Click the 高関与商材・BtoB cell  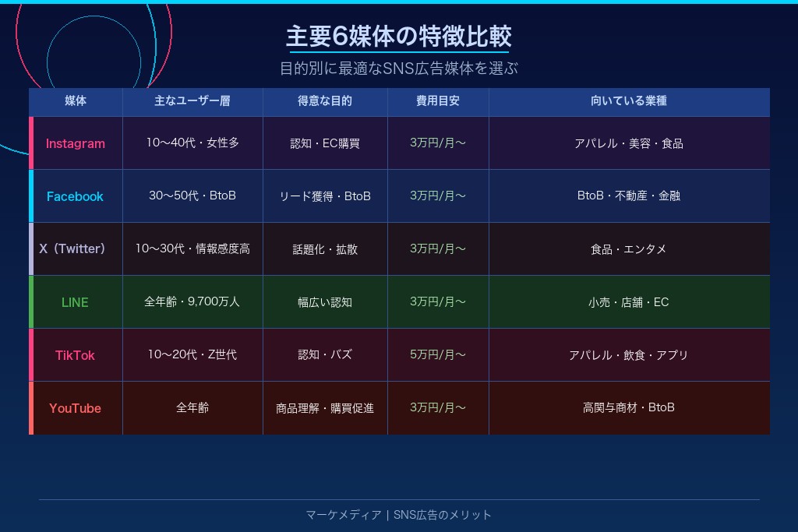coord(629,407)
